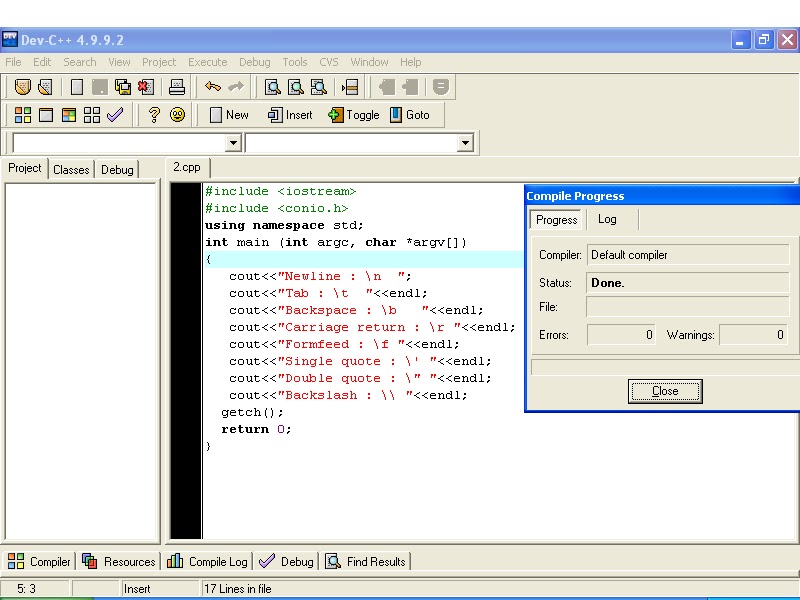Click the Default compiler field
800x600 pixels.
pyautogui.click(x=688, y=255)
